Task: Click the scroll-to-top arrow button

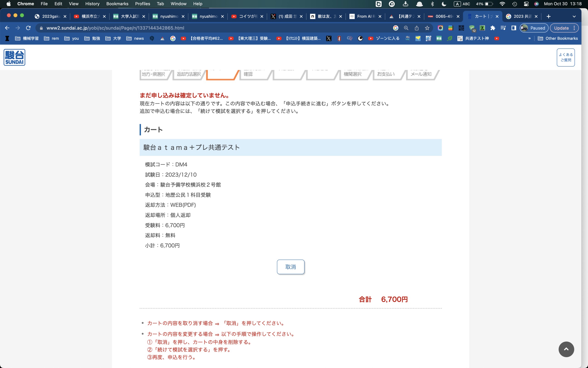Action: click(x=566, y=349)
